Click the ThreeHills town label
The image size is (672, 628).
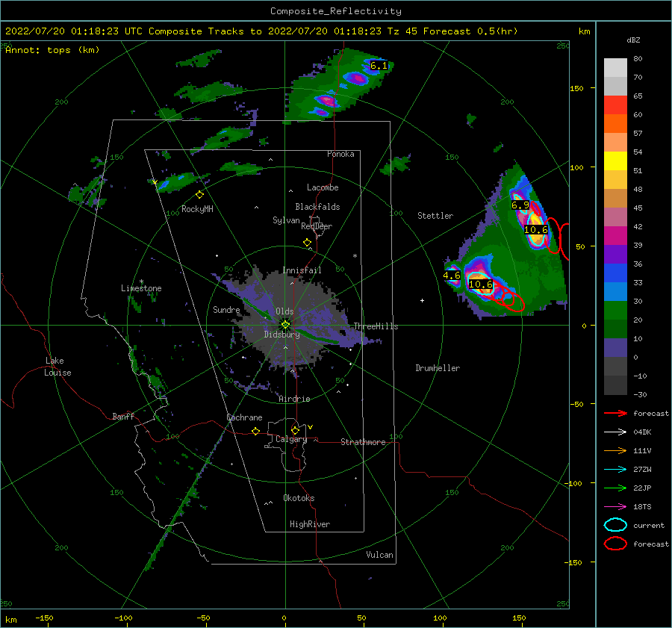click(376, 326)
